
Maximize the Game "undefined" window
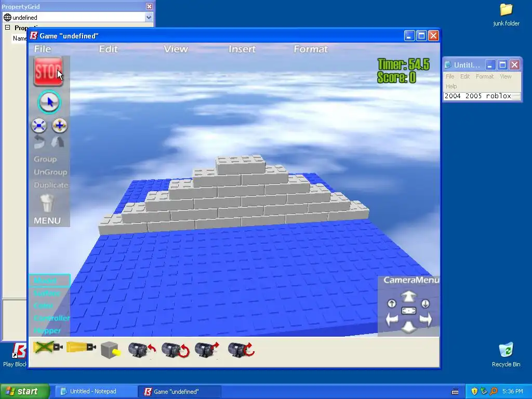(x=421, y=36)
